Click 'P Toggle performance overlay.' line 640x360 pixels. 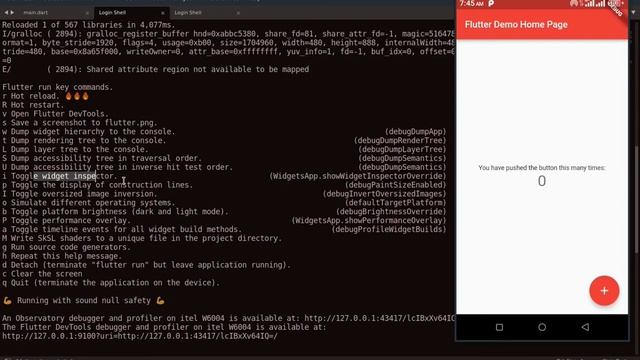[x=67, y=221]
